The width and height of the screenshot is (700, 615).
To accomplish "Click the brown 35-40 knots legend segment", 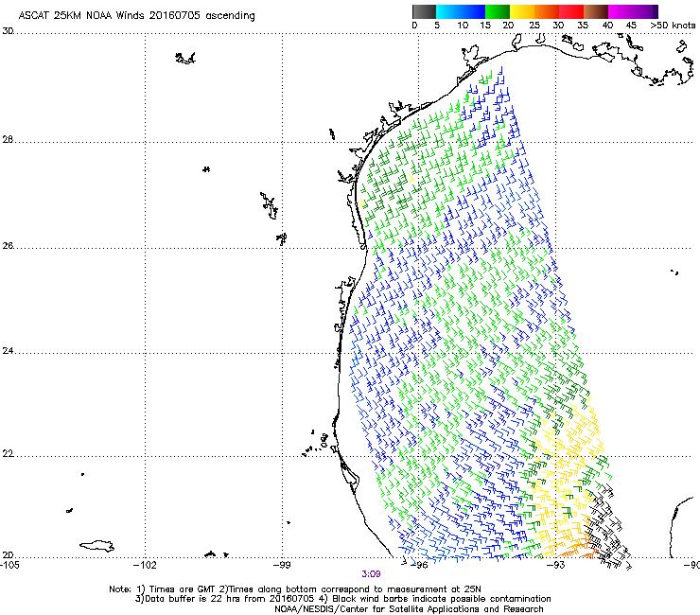I will tap(596, 11).
